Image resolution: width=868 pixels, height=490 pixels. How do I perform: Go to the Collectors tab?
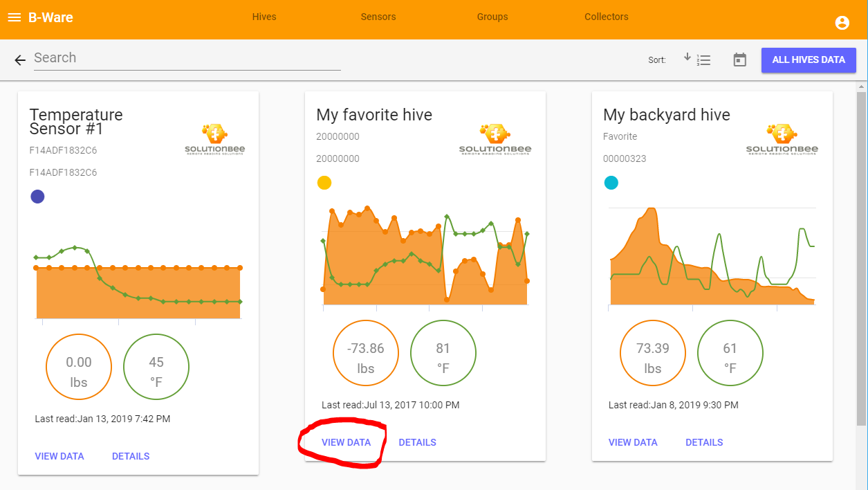coord(607,17)
